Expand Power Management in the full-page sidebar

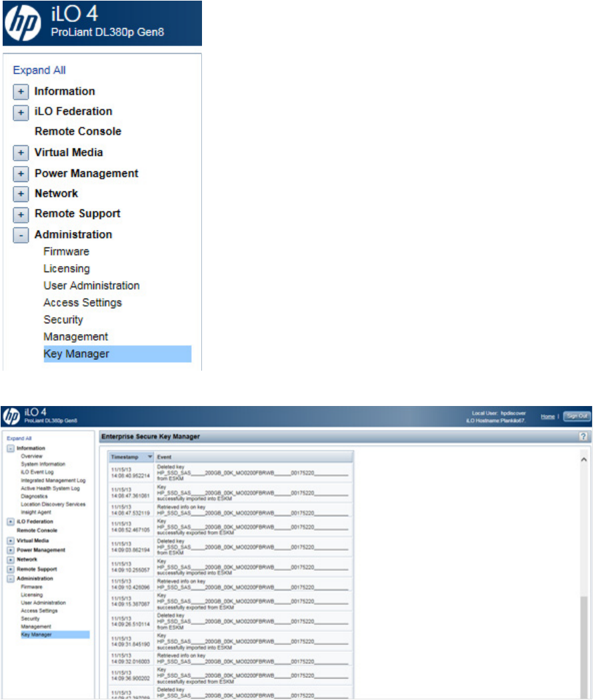tap(10, 550)
